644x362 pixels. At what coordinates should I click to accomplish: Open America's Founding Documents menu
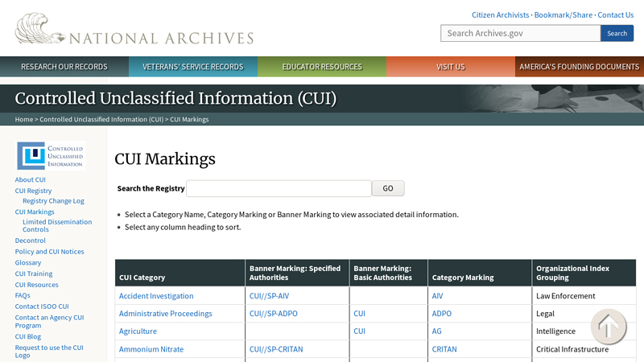pos(580,67)
